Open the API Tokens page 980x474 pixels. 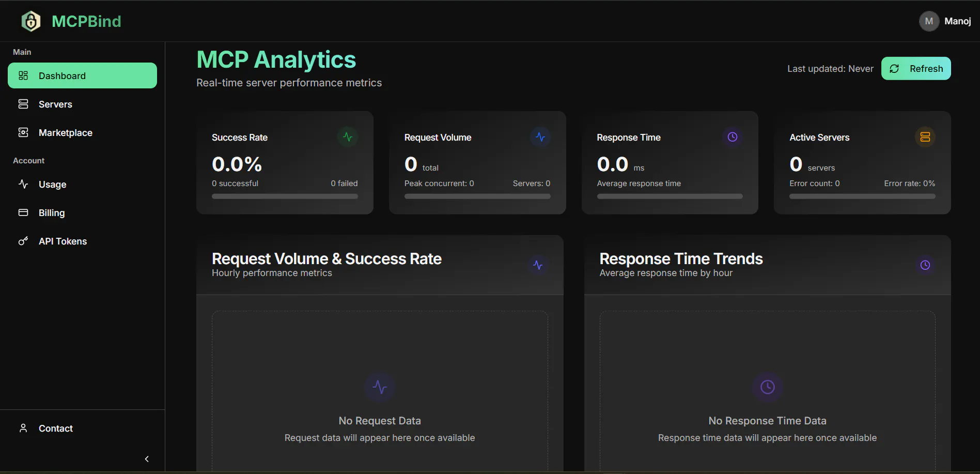tap(82, 241)
